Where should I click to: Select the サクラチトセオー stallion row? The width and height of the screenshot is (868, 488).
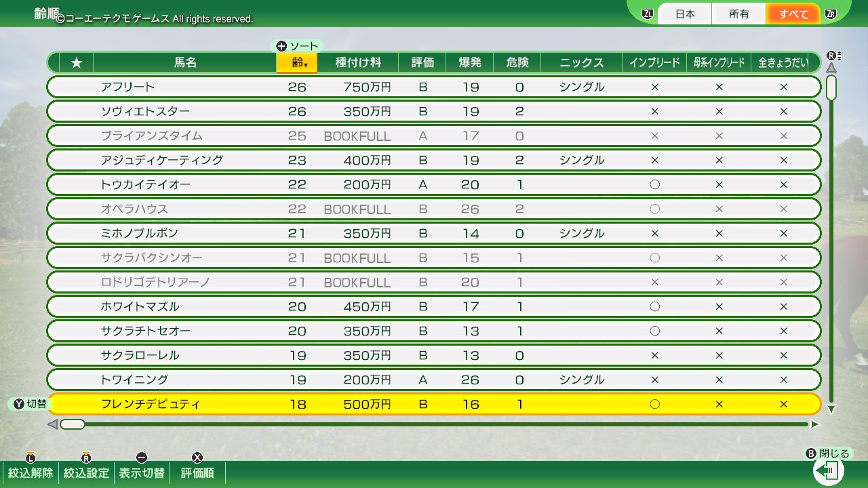(x=434, y=331)
